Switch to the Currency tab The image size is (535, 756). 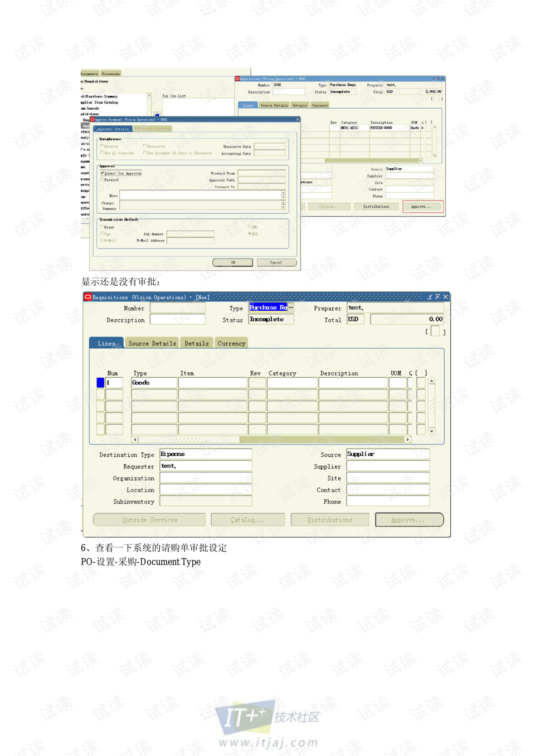tap(231, 343)
